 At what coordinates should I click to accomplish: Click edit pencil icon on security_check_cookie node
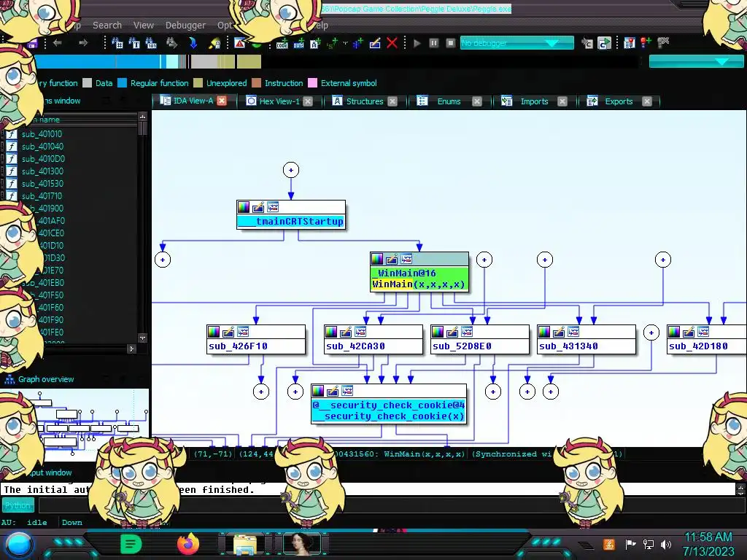click(x=333, y=391)
